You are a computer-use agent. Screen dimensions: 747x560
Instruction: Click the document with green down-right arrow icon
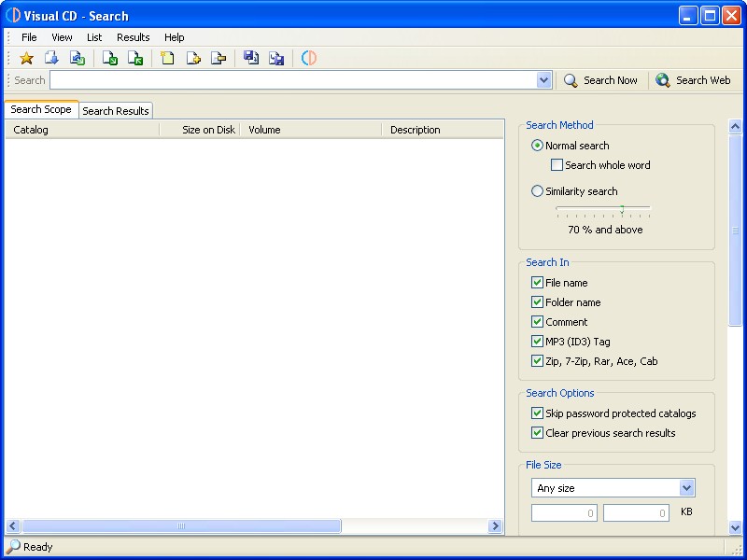click(x=110, y=59)
